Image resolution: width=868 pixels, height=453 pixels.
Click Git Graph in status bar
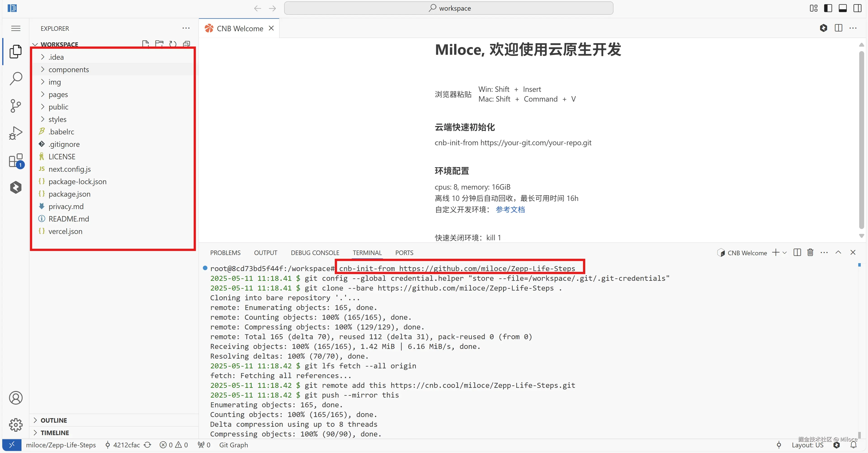[x=234, y=445]
